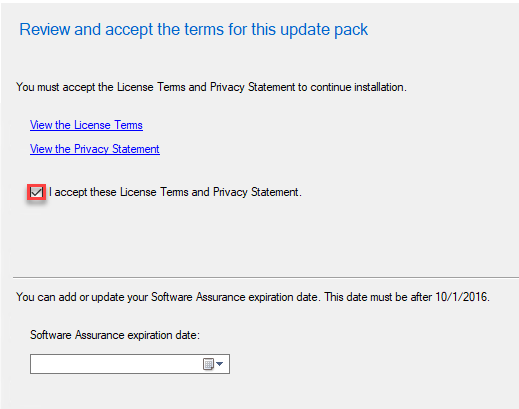Click 'continue installation' in the instruction text
This screenshot has width=519, height=409.
357,87
